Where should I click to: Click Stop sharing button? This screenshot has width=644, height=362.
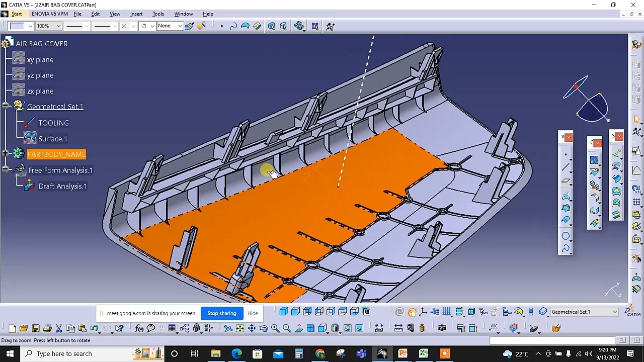pos(222,313)
